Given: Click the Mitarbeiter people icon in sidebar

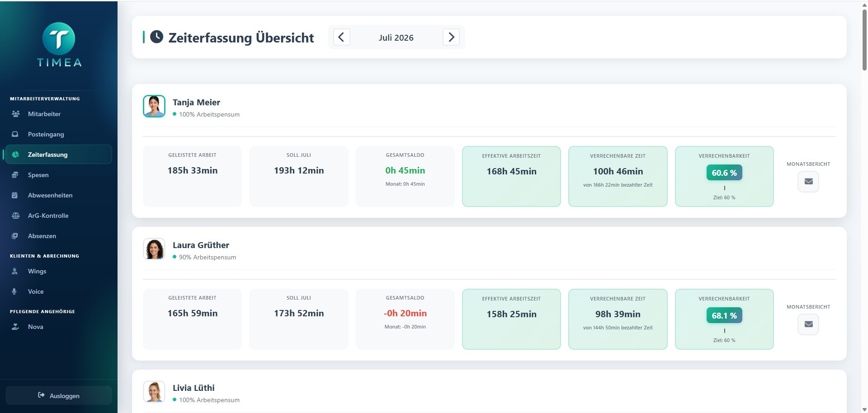Looking at the screenshot, I should tap(15, 114).
